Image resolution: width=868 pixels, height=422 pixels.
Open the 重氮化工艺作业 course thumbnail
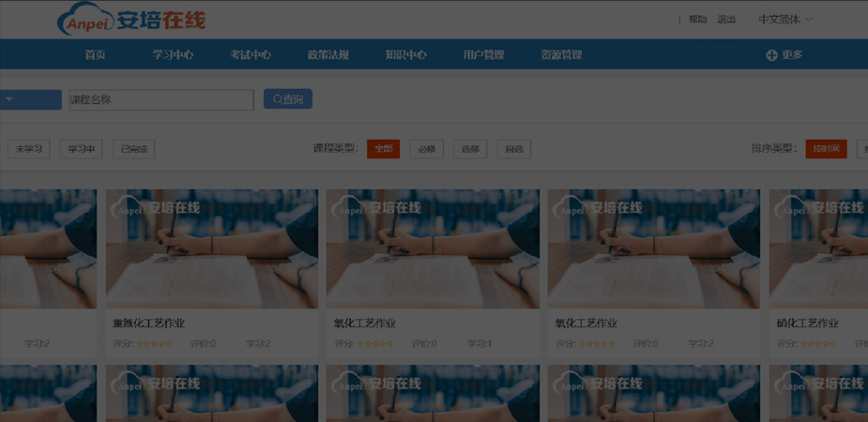pyautogui.click(x=212, y=249)
